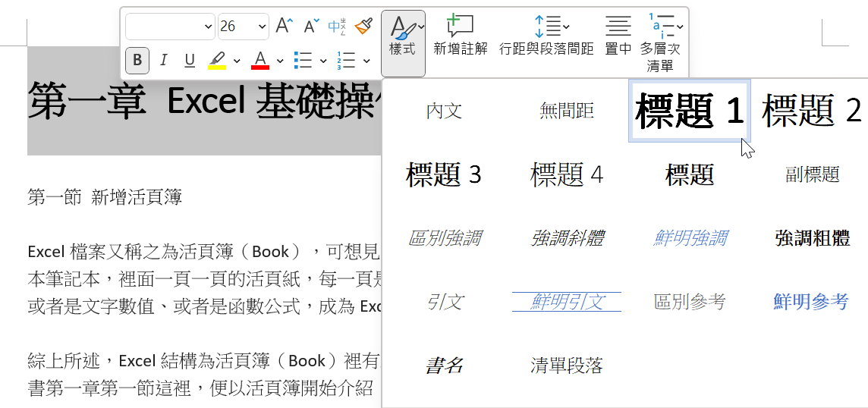868x408 pixels.
Task: Click line starting with 書第一章第一節這裡
Action: [200, 388]
